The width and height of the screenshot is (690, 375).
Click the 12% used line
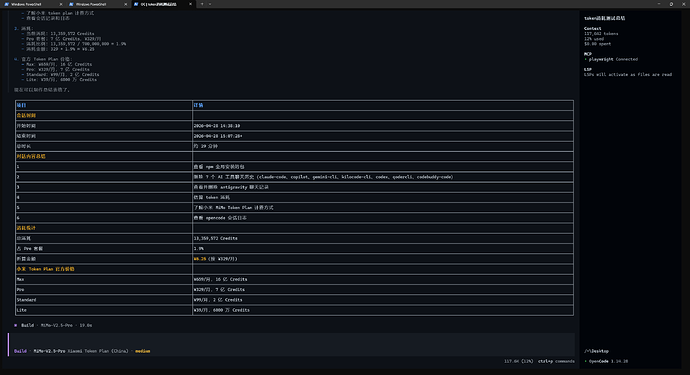tap(594, 39)
